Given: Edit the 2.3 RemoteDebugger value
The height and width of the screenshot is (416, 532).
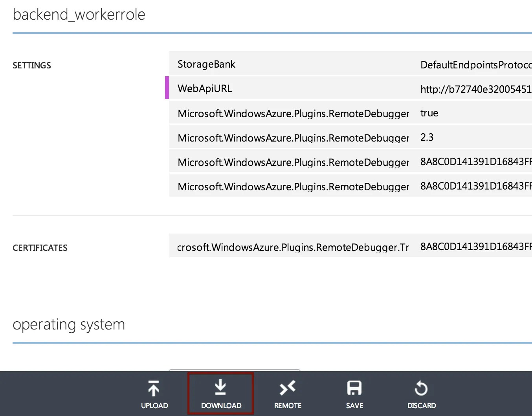Looking at the screenshot, I should [x=427, y=137].
